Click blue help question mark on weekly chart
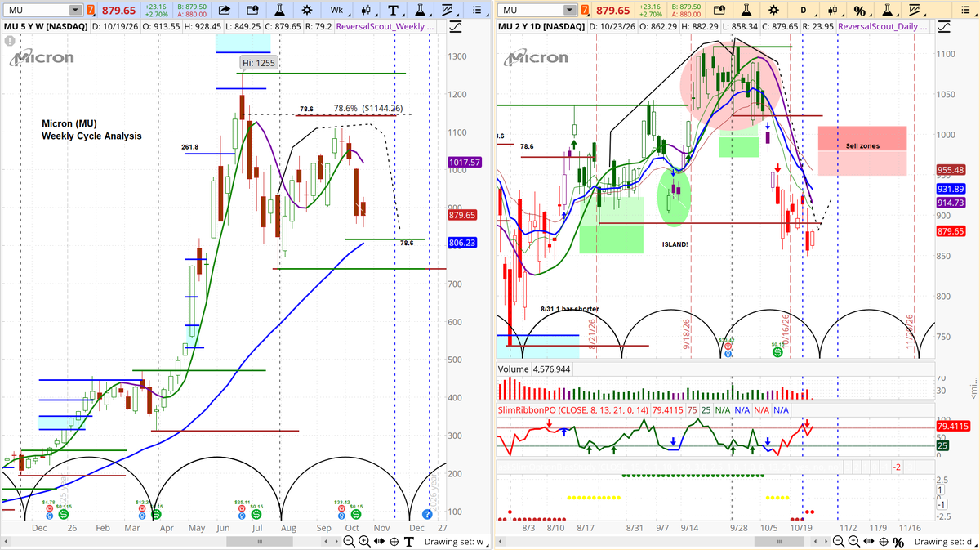 pos(426,513)
